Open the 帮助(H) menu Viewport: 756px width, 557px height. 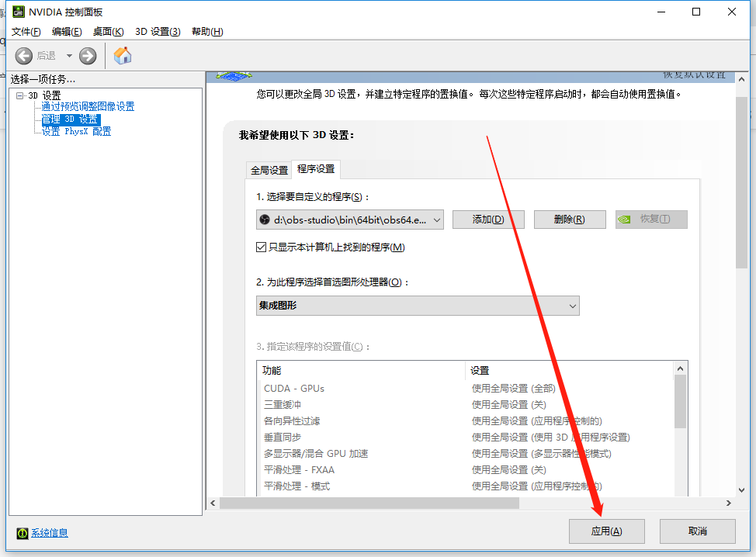(207, 32)
